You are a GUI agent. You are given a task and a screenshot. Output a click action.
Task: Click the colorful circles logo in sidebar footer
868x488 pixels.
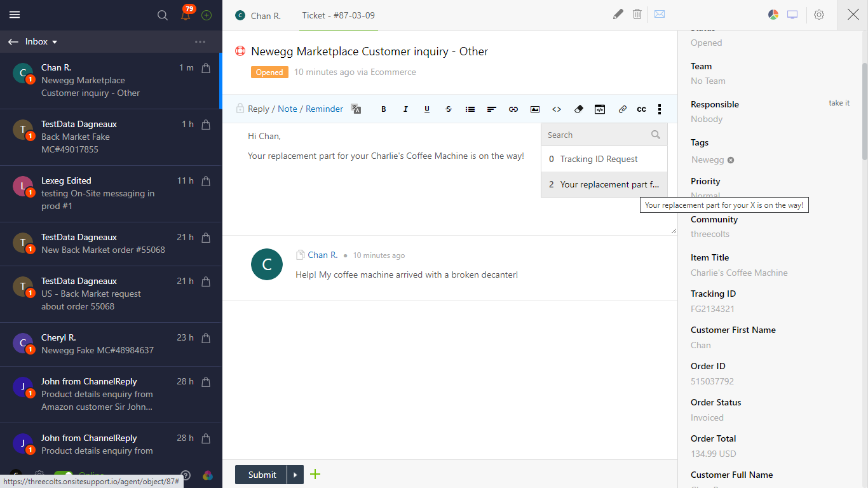coord(207,475)
